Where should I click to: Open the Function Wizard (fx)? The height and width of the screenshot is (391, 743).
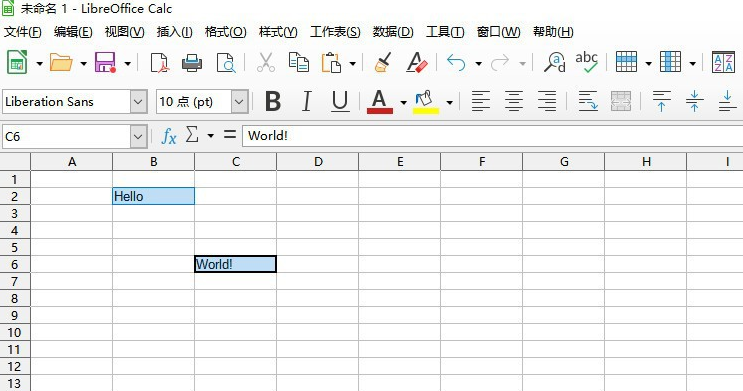pos(169,136)
